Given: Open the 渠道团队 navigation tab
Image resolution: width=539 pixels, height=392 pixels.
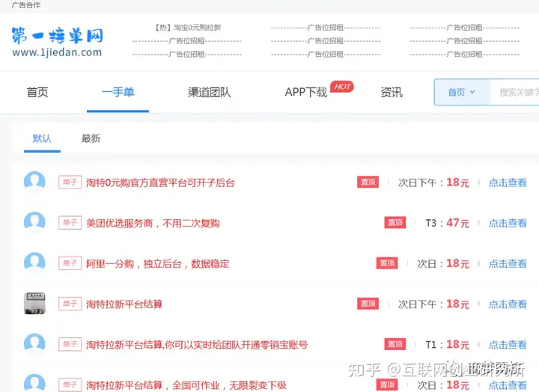Looking at the screenshot, I should pos(210,92).
